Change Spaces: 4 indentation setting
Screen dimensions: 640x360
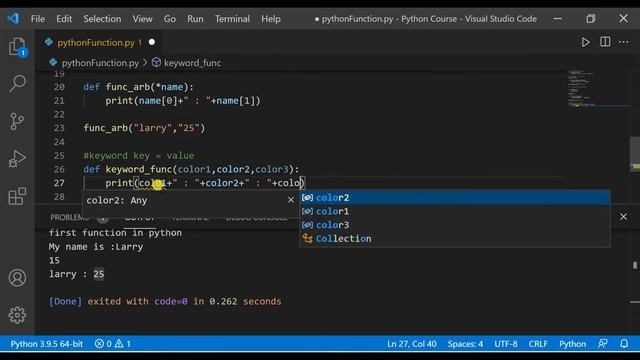(x=465, y=344)
